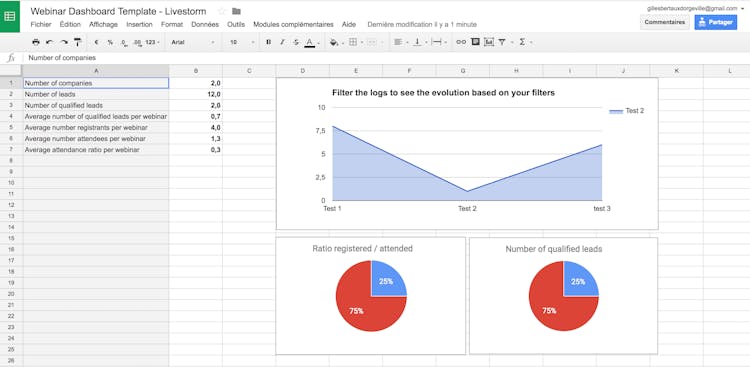Increase decimal places
Viewport: 750px width, 367px height.
pos(138,43)
